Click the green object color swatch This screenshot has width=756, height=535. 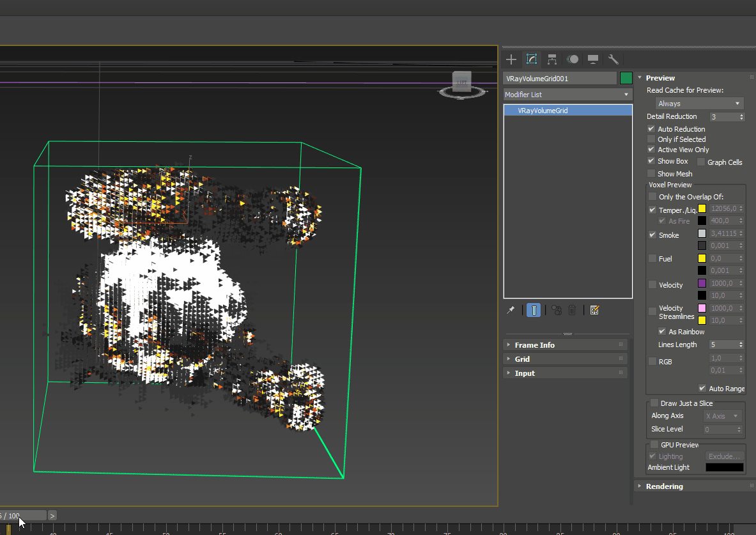coord(626,78)
